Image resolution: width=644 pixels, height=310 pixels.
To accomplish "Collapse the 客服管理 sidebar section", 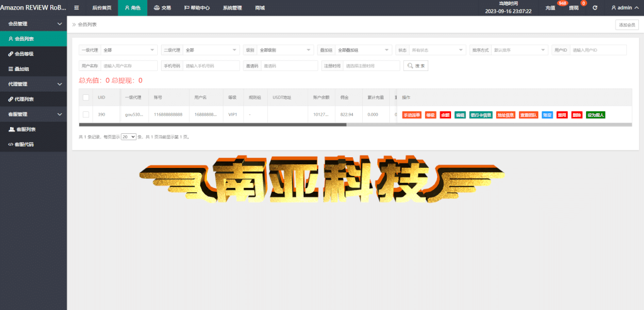I will tap(33, 114).
